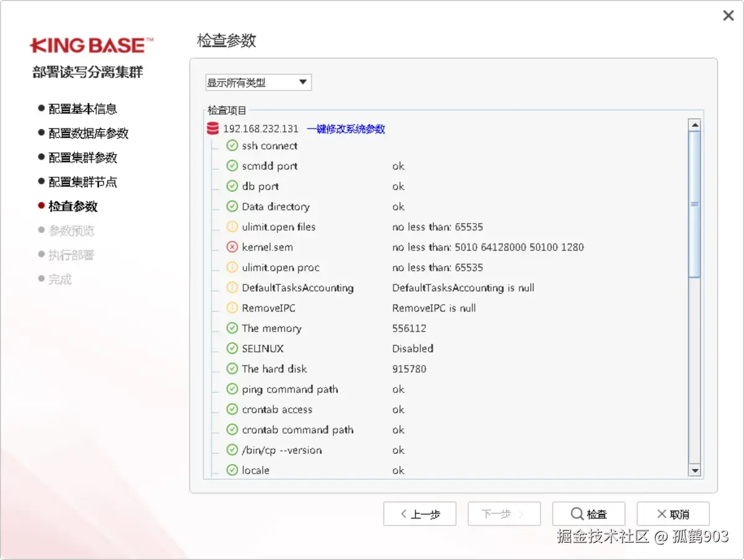Viewport: 744px width, 560px height.
Task: Select 参数预览 step
Action: click(66, 230)
